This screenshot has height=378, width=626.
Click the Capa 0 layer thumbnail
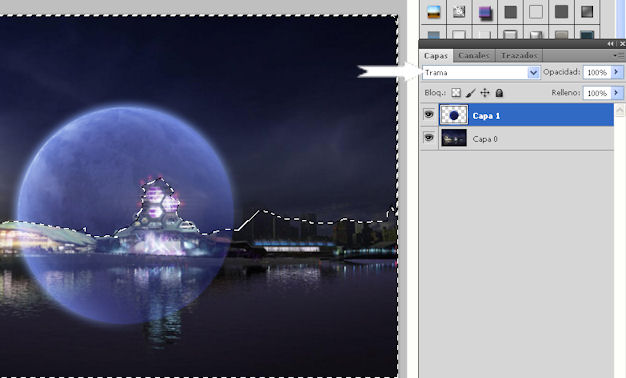click(454, 138)
